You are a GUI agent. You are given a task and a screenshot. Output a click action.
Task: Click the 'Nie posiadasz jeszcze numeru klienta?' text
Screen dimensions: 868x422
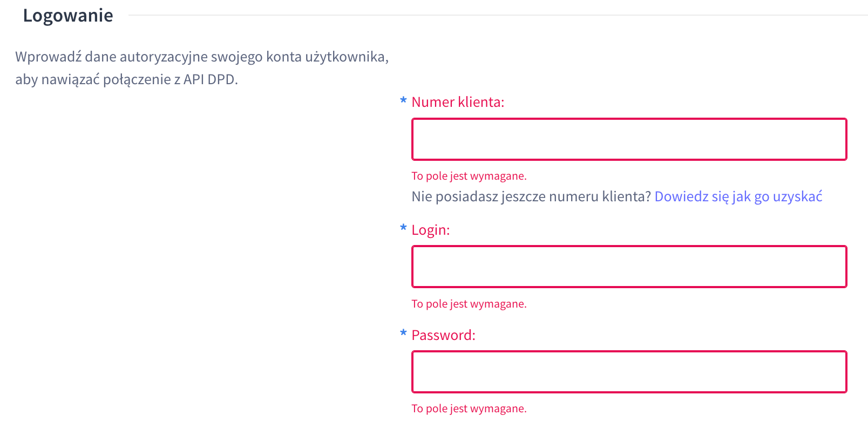pos(531,196)
